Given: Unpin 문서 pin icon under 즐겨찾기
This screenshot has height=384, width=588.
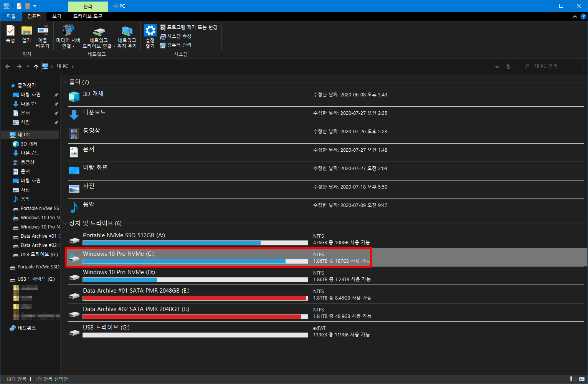Looking at the screenshot, I should [x=56, y=113].
